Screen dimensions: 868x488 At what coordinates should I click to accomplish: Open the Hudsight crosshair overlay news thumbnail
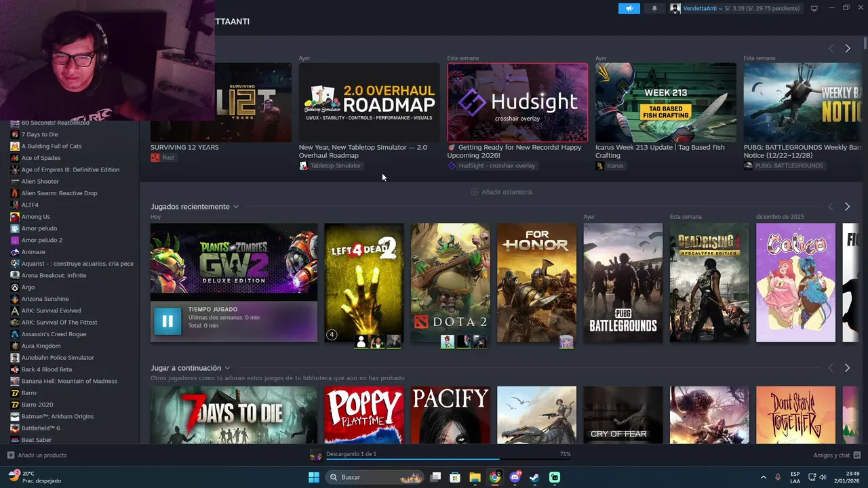(x=517, y=102)
